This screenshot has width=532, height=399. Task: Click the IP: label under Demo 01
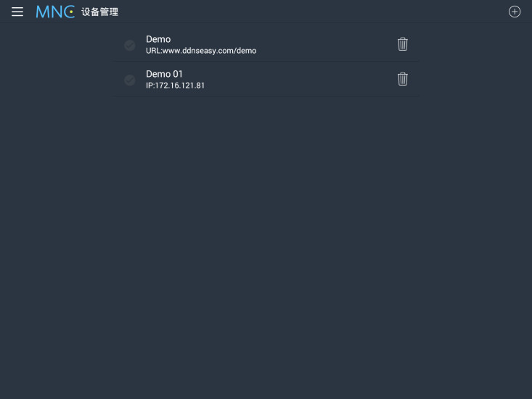(150, 86)
